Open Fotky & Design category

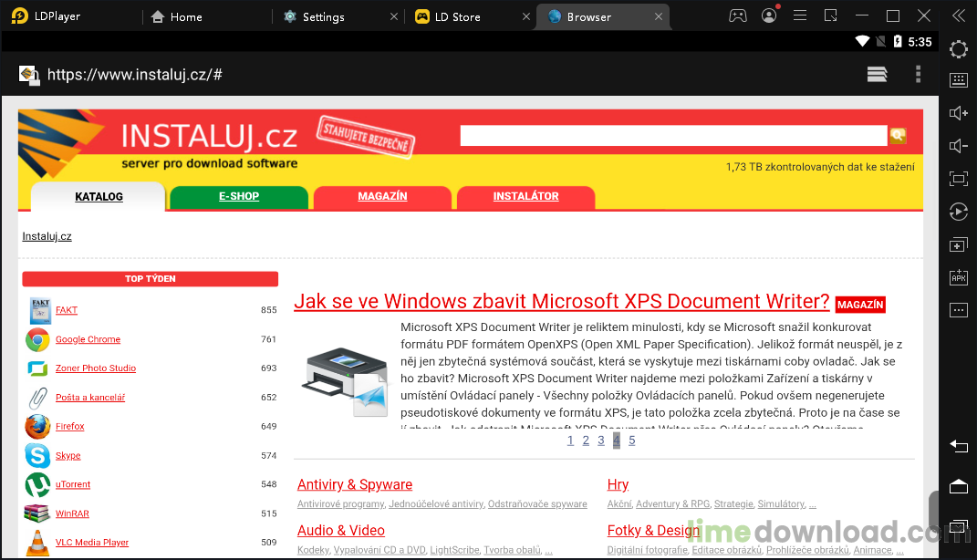tap(654, 531)
